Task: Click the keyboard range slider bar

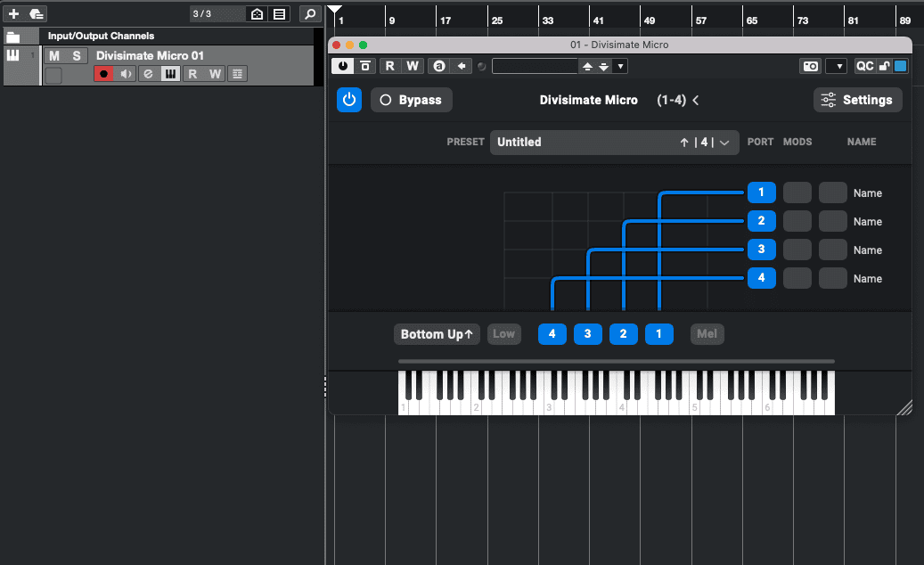Action: (617, 361)
